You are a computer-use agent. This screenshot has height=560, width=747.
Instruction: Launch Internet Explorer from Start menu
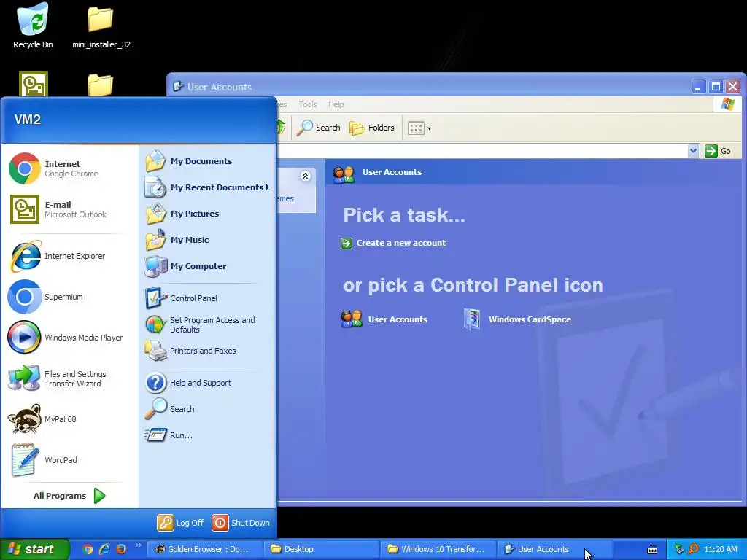pos(69,256)
